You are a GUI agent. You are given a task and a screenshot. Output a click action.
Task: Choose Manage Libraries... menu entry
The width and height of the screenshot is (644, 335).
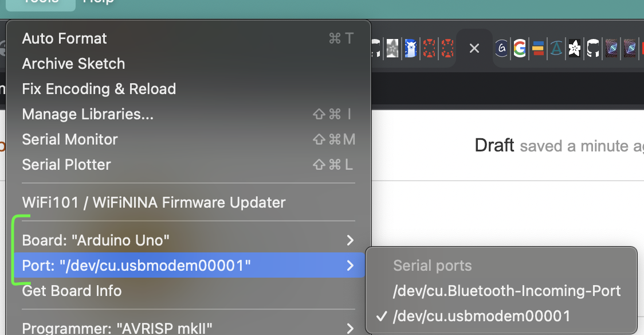[x=88, y=114]
